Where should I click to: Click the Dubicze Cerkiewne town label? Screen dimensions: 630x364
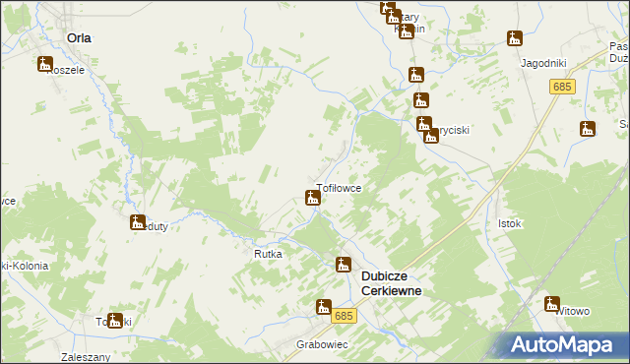392,283
